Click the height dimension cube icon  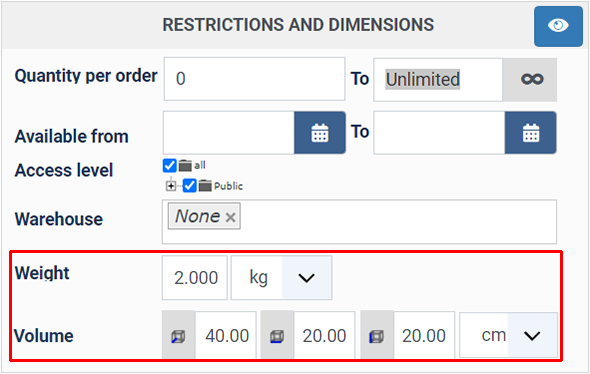point(377,336)
